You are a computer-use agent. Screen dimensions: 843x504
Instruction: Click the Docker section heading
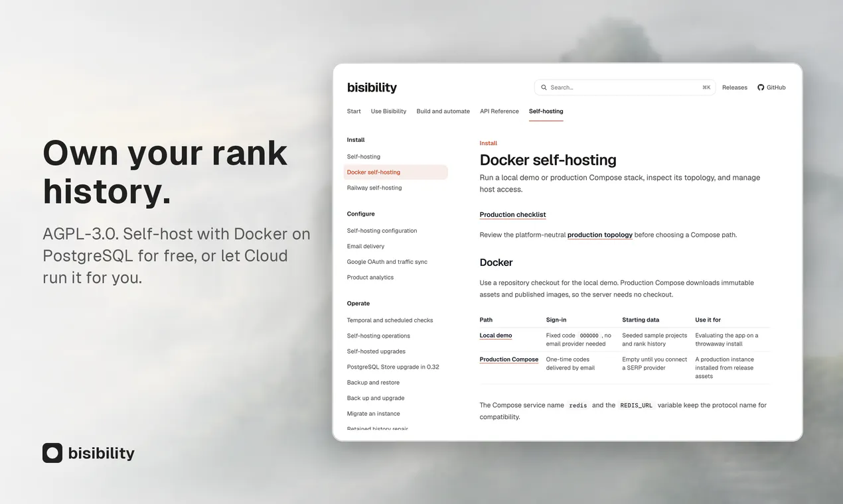click(497, 263)
